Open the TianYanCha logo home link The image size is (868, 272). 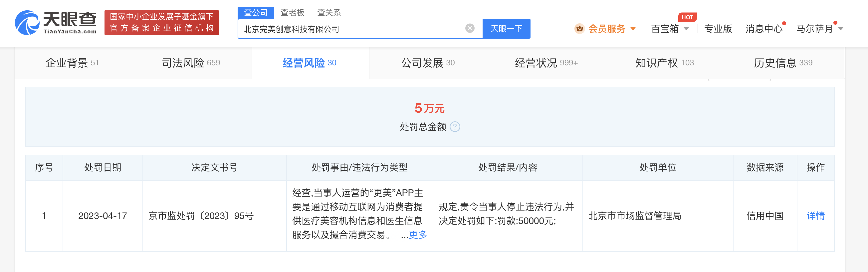(56, 23)
